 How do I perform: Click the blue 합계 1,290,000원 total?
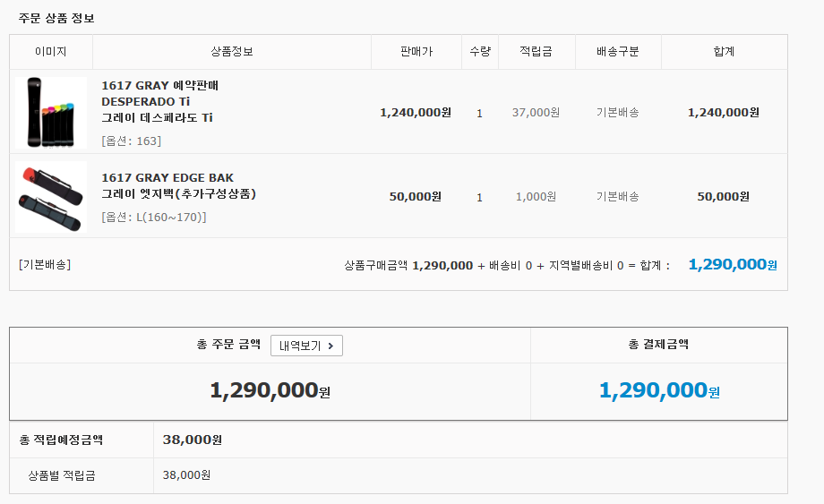[x=733, y=264]
